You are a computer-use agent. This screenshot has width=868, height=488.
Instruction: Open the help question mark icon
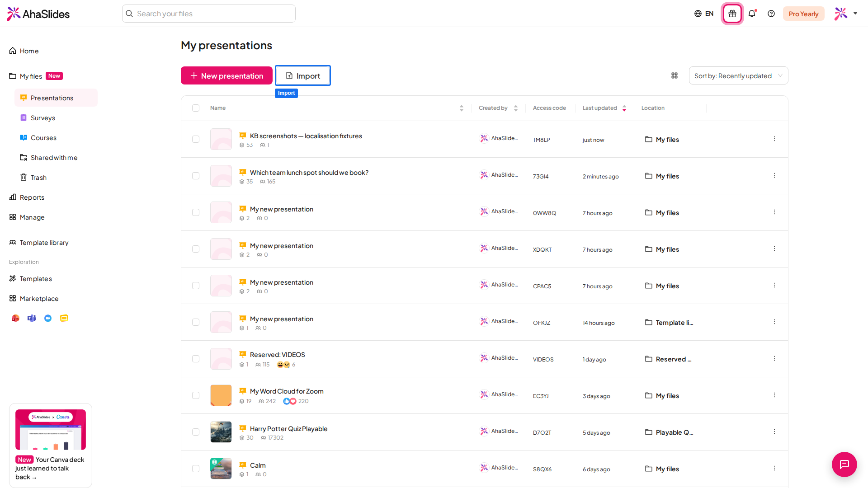(x=771, y=14)
